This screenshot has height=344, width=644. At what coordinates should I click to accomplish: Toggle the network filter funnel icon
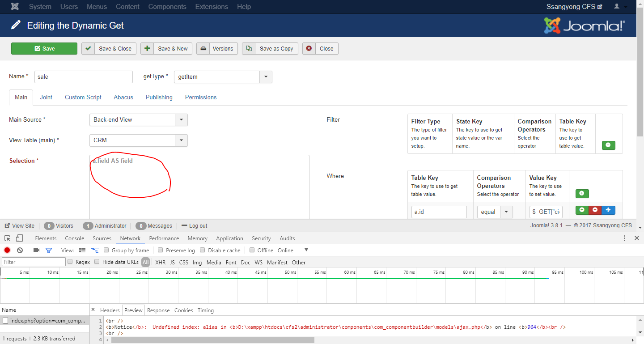(x=49, y=250)
